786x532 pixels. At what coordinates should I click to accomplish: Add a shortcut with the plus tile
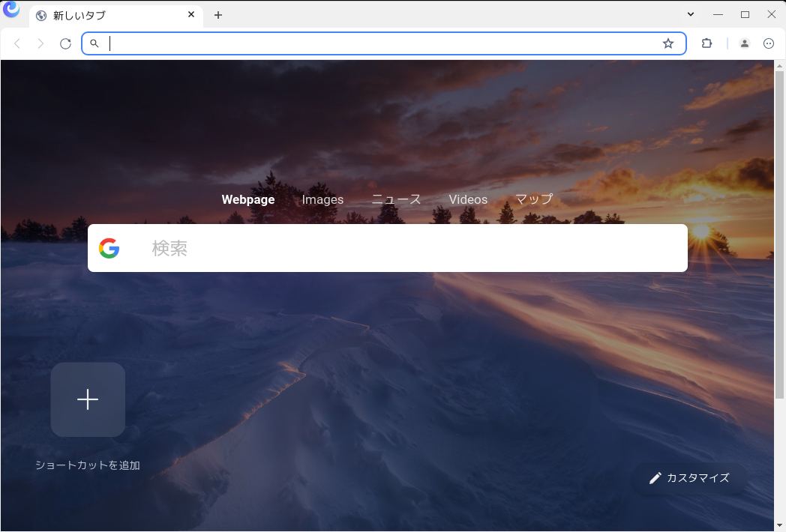coord(88,399)
